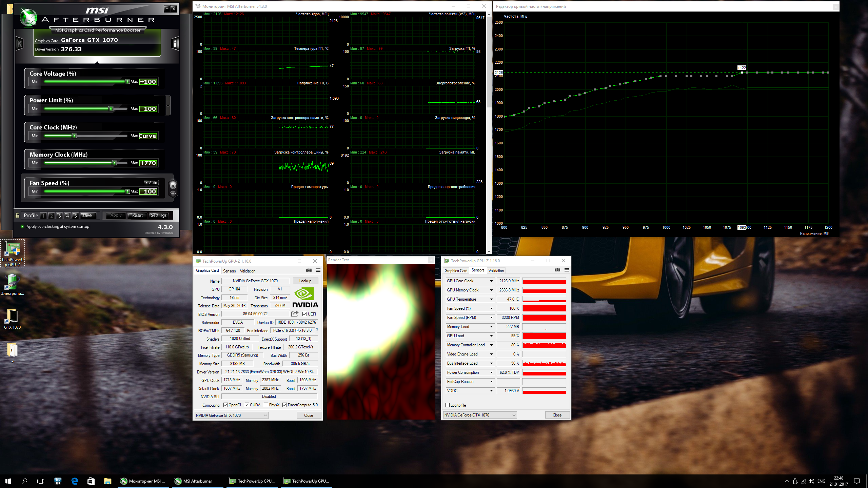This screenshot has height=488, width=868.
Task: Click the Afterburner Settings button
Action: [x=158, y=216]
